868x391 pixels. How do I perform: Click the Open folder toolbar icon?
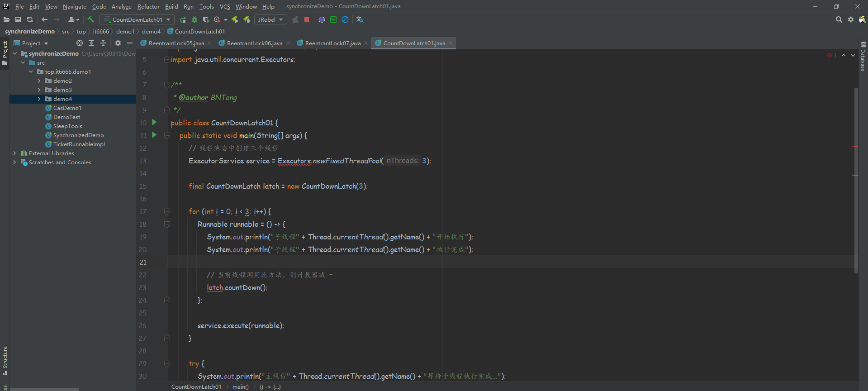[6, 19]
